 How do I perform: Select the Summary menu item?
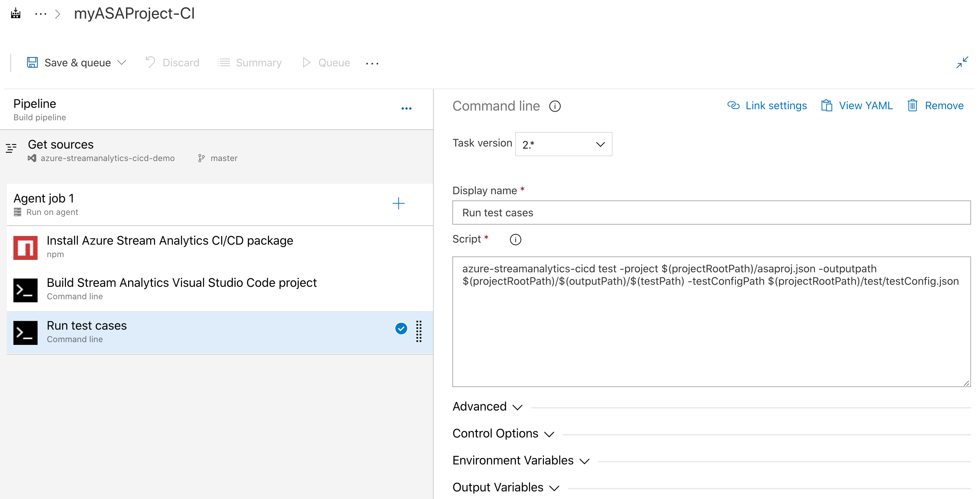[251, 62]
